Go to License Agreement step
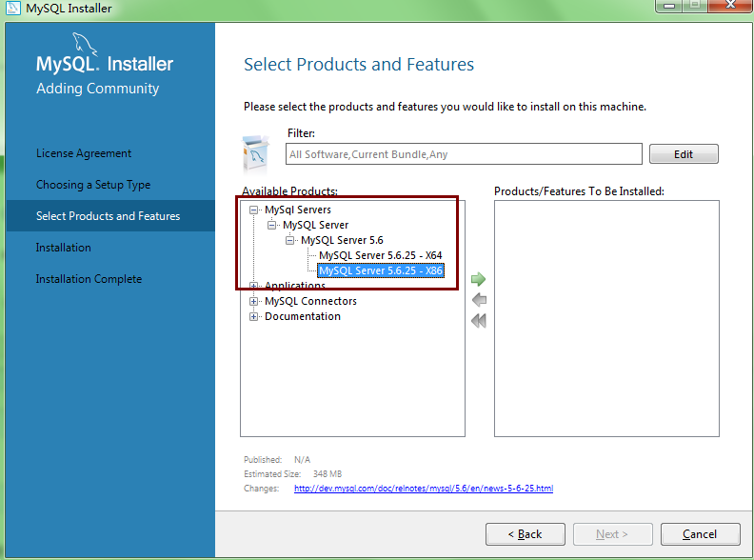This screenshot has height=560, width=754. [x=84, y=153]
